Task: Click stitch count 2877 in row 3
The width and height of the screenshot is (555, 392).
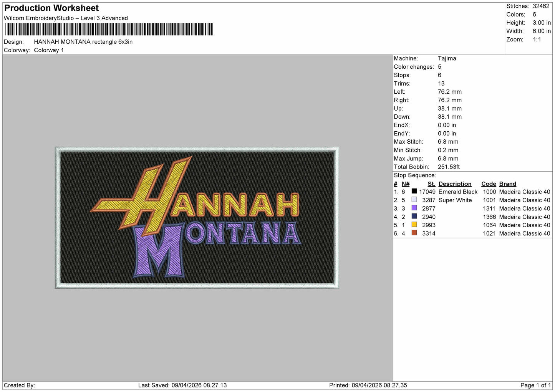Action: pos(429,208)
